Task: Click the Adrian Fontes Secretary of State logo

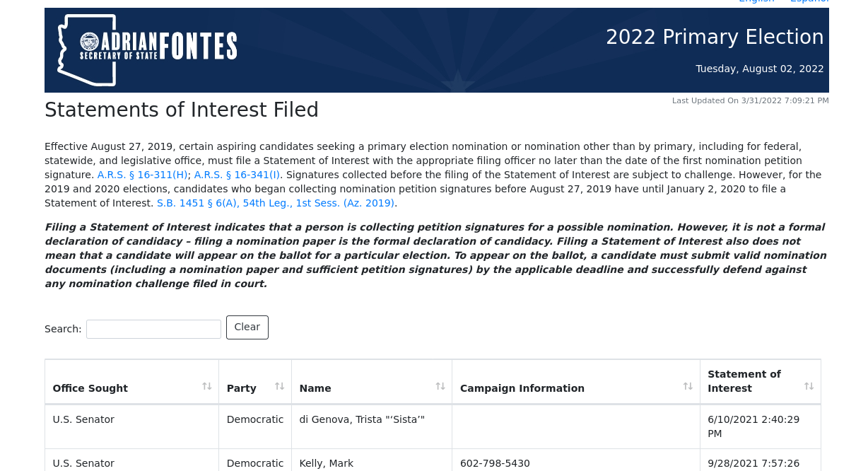Action: click(x=147, y=50)
